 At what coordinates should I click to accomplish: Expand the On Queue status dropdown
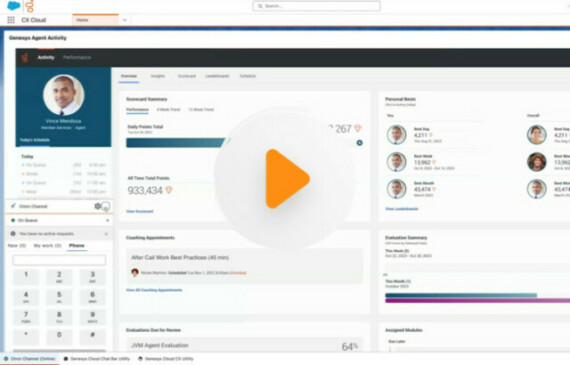[107, 220]
